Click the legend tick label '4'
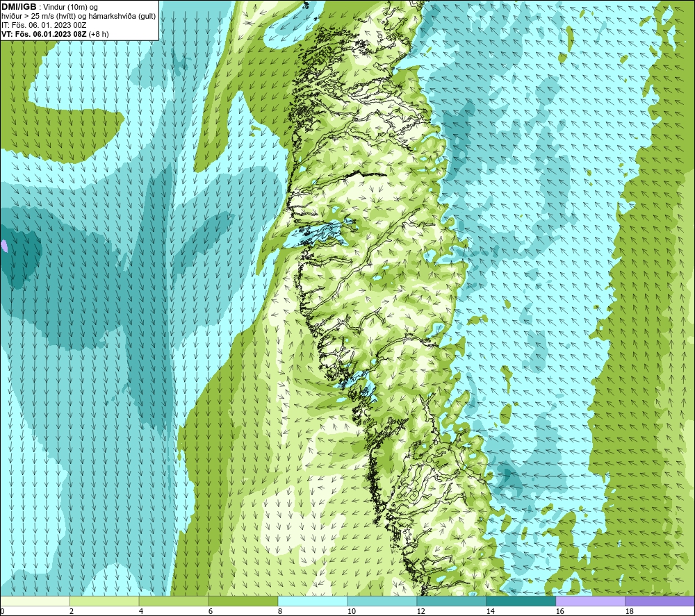 pyautogui.click(x=141, y=611)
